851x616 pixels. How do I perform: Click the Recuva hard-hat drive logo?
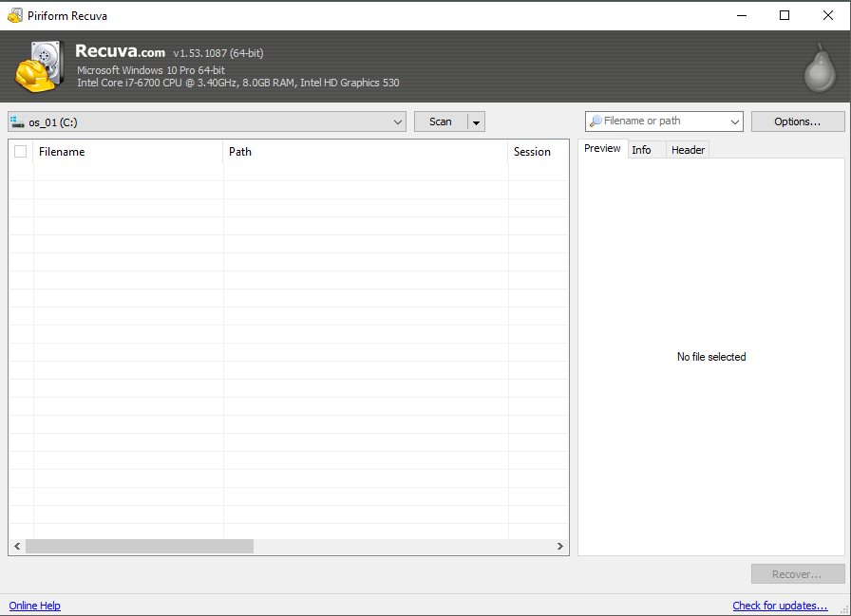(40, 66)
